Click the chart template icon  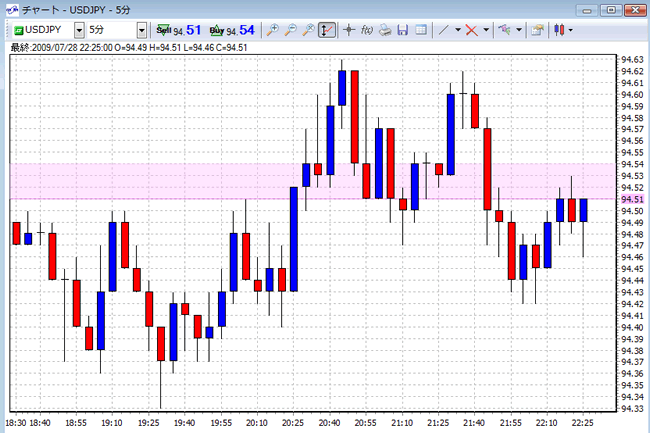(504, 30)
